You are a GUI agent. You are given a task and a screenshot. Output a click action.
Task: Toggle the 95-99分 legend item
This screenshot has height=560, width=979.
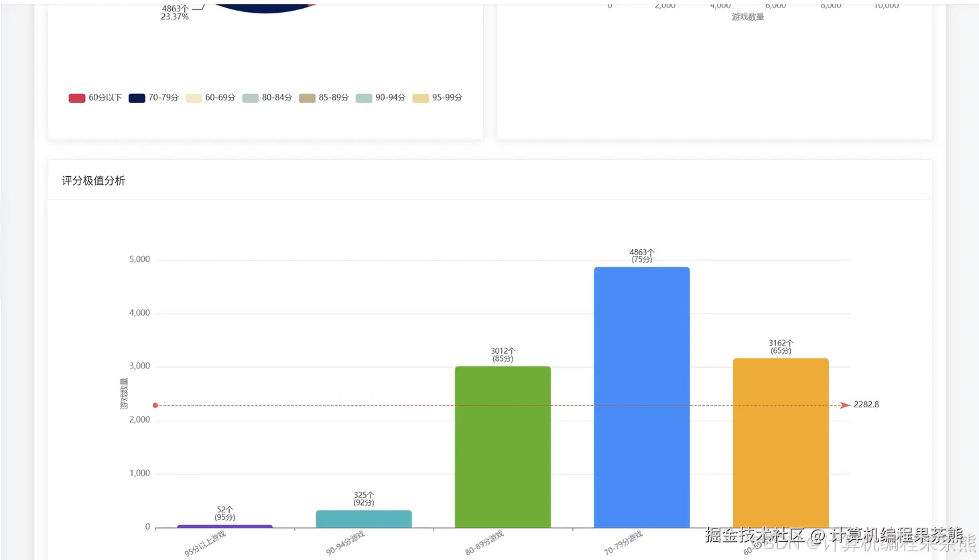coord(438,98)
